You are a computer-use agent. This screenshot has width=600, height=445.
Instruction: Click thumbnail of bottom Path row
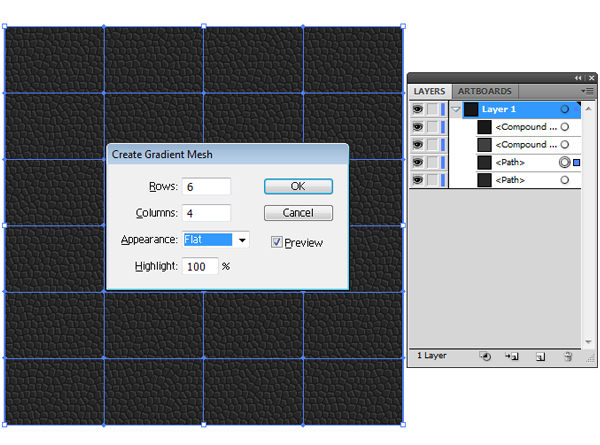484,180
